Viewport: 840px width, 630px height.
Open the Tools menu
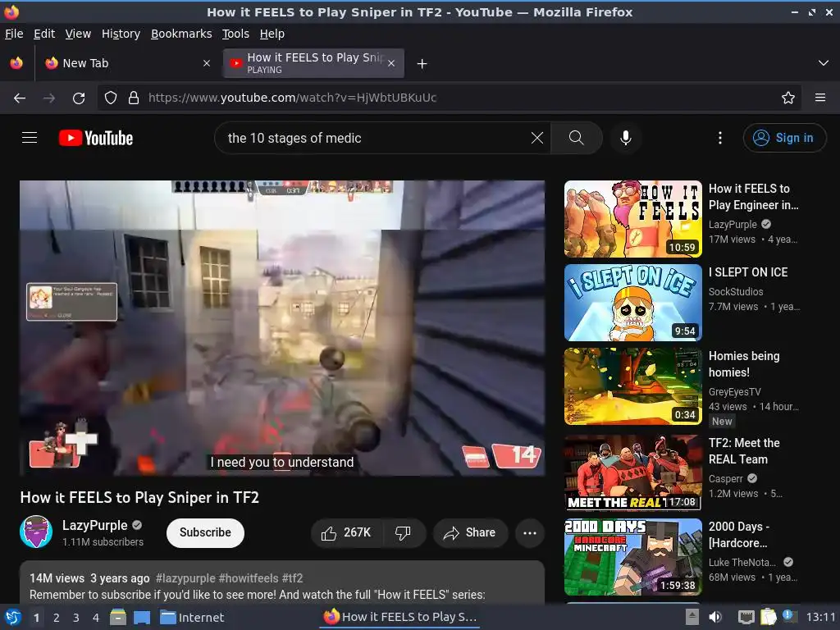[235, 34]
